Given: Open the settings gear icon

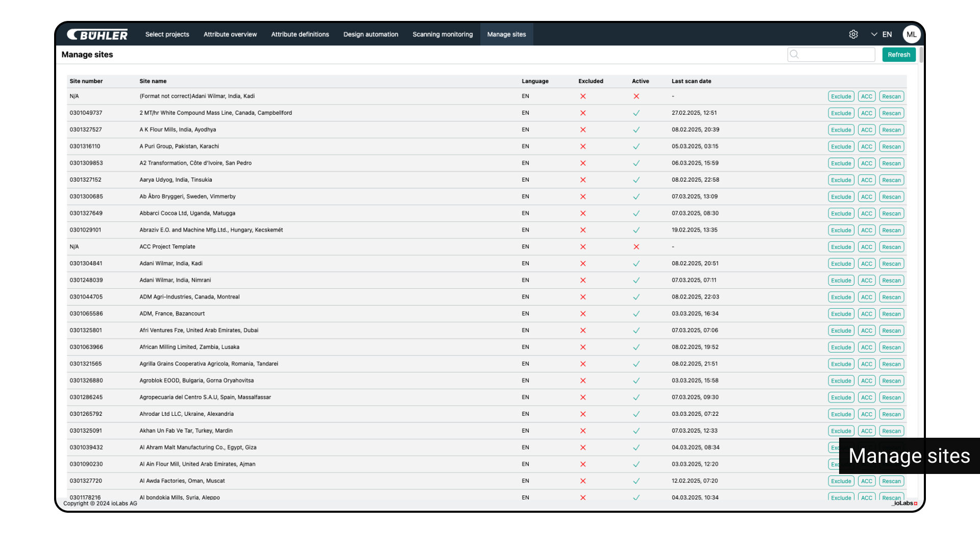Looking at the screenshot, I should (853, 34).
